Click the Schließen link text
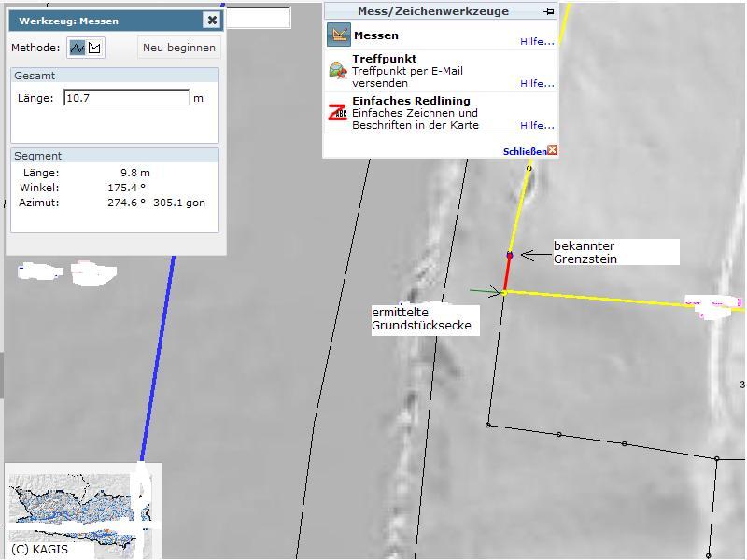This screenshot has width=747, height=560. [524, 151]
